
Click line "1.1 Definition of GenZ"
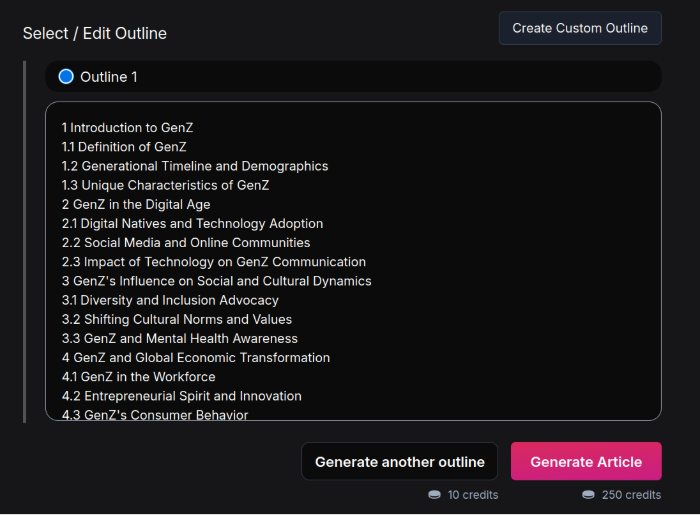(x=124, y=147)
